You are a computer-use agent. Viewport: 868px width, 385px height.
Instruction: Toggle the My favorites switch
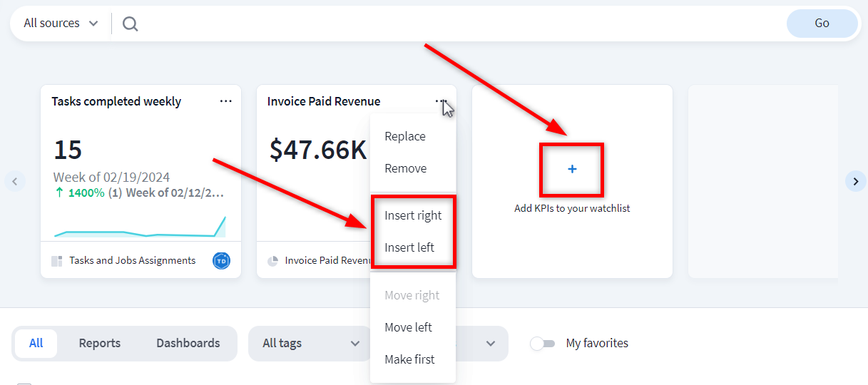pos(542,344)
